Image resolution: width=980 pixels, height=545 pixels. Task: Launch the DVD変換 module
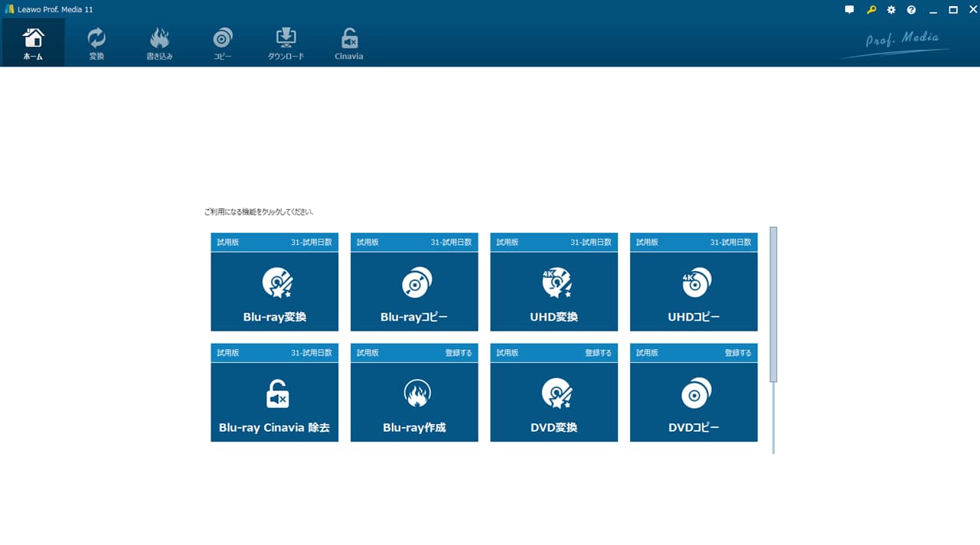tap(554, 393)
